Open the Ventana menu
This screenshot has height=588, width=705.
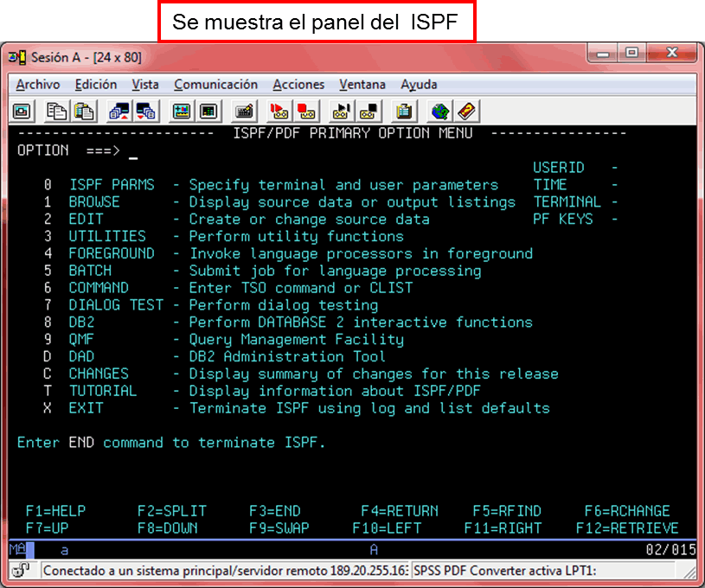tap(362, 85)
